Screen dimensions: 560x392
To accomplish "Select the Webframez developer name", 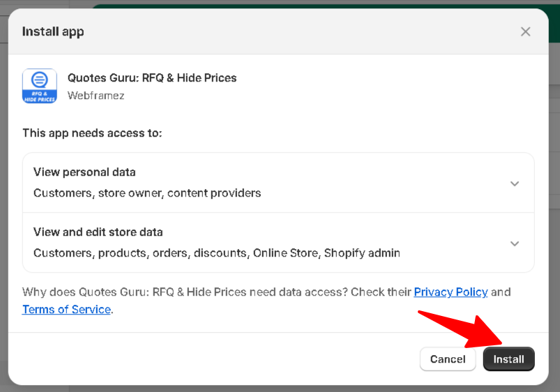I will (96, 96).
